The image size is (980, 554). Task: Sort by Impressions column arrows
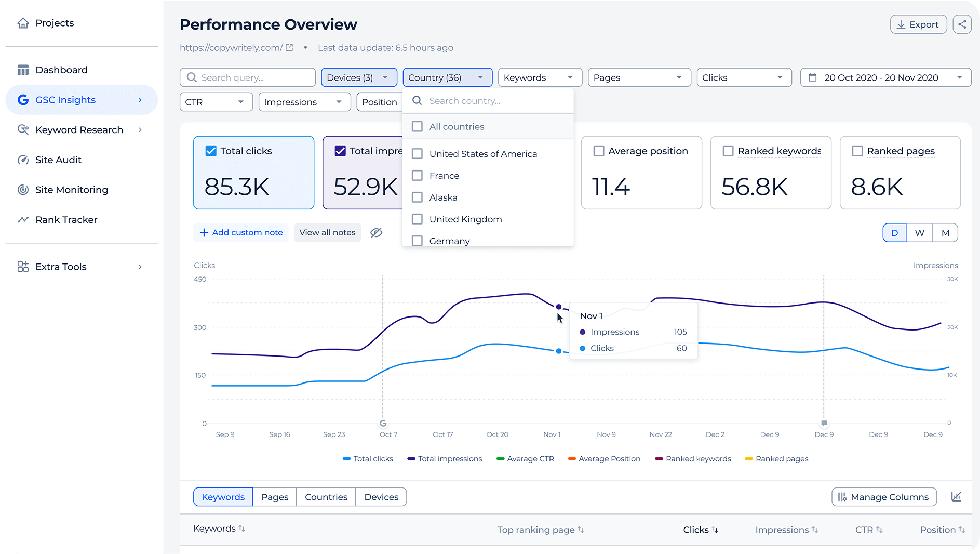[815, 530]
